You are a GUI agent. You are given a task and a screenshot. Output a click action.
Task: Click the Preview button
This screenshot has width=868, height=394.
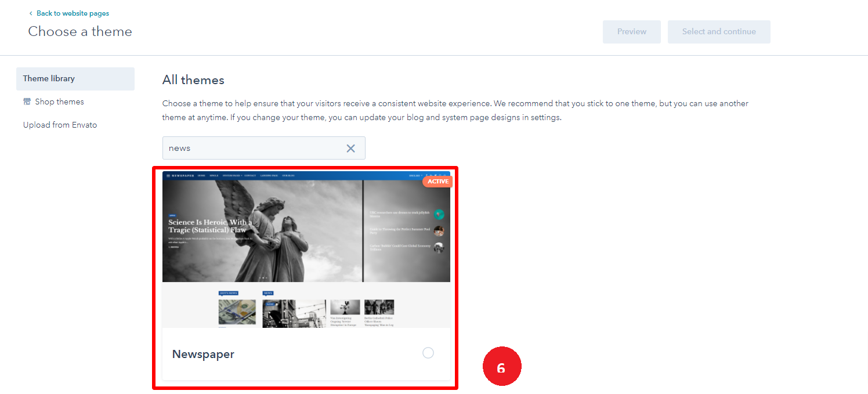pyautogui.click(x=631, y=32)
